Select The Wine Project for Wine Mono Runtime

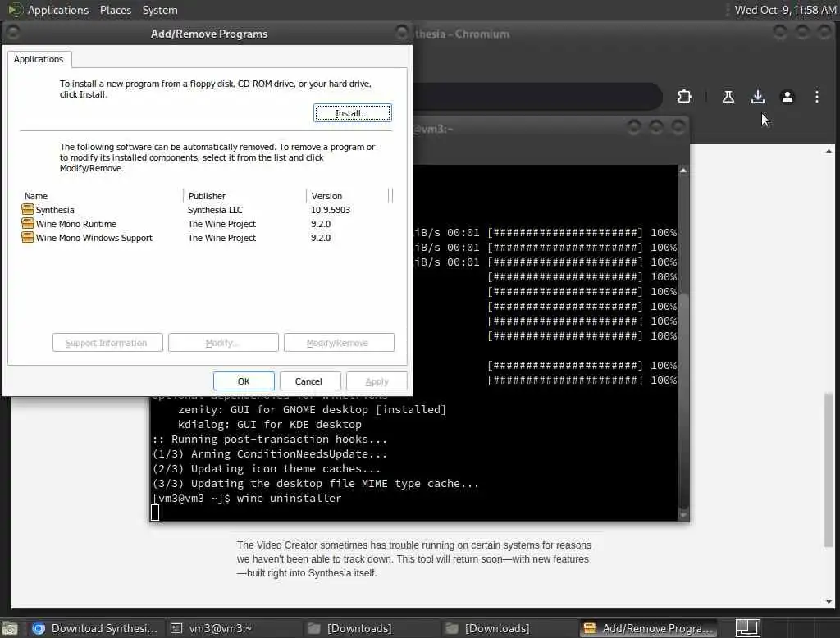(x=221, y=224)
